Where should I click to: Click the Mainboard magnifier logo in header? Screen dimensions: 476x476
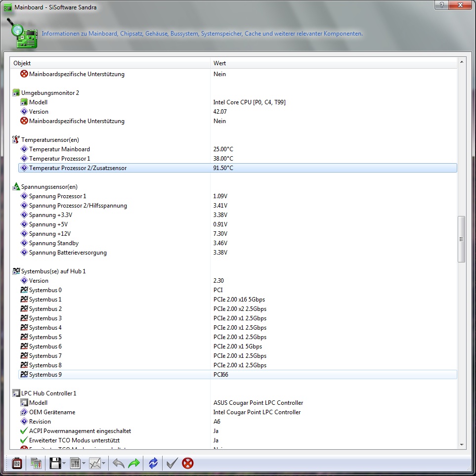(x=22, y=34)
